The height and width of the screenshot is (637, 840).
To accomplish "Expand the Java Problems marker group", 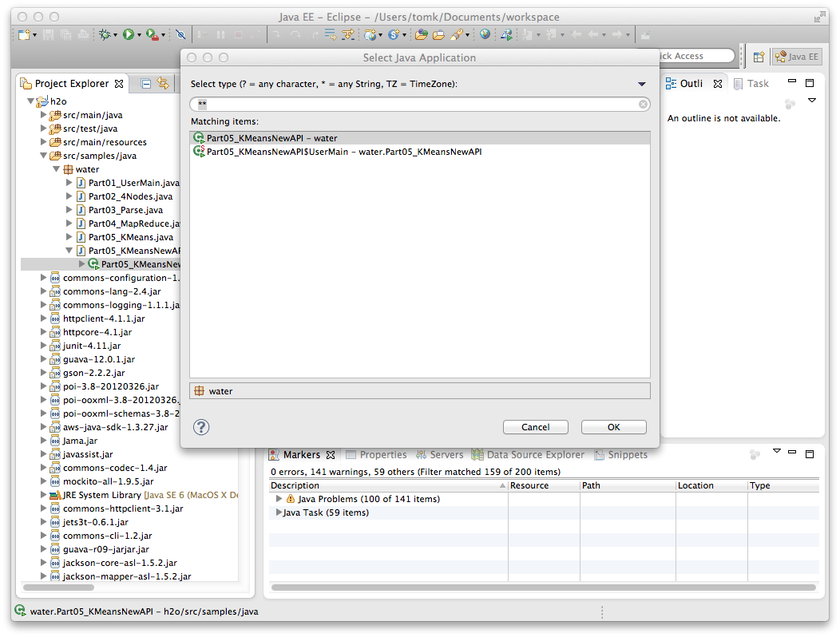I will pyautogui.click(x=279, y=499).
